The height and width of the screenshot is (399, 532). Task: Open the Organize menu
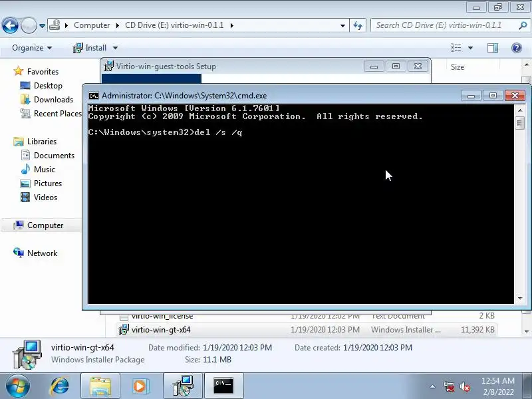coord(32,48)
